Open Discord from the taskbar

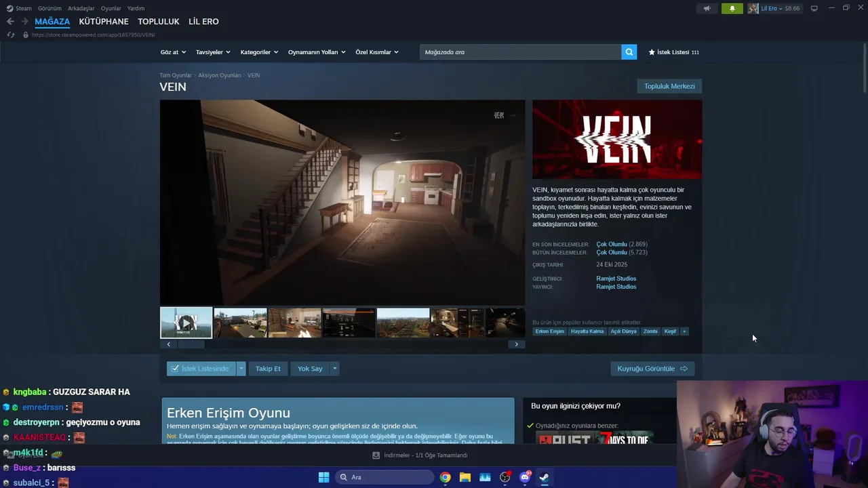click(x=525, y=477)
